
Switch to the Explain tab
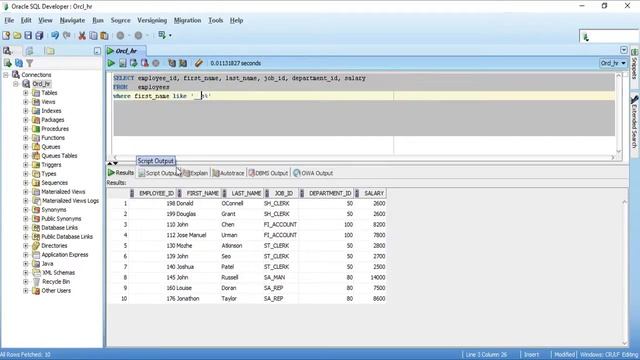tap(196, 173)
